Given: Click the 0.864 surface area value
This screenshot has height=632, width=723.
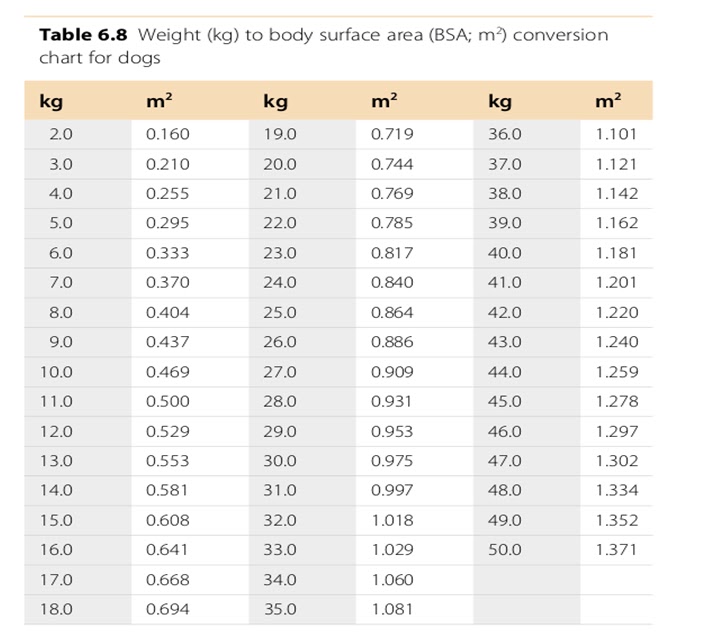Looking at the screenshot, I should click(x=391, y=312).
